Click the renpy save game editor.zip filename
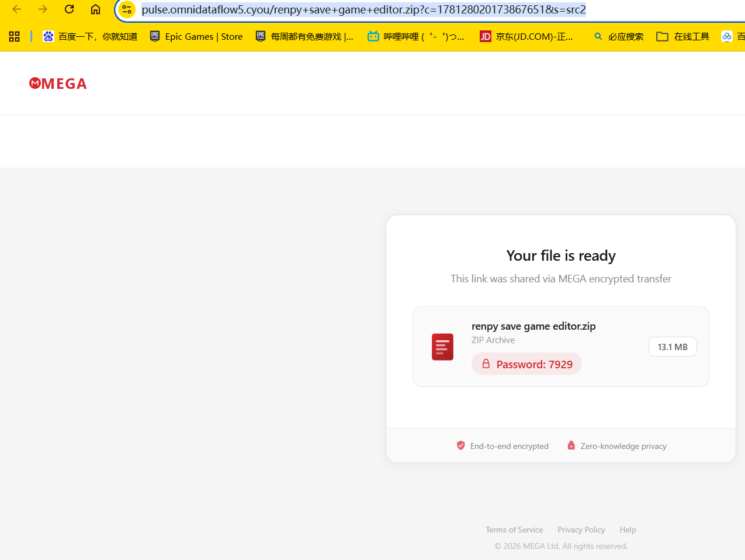745x560 pixels. click(x=533, y=326)
